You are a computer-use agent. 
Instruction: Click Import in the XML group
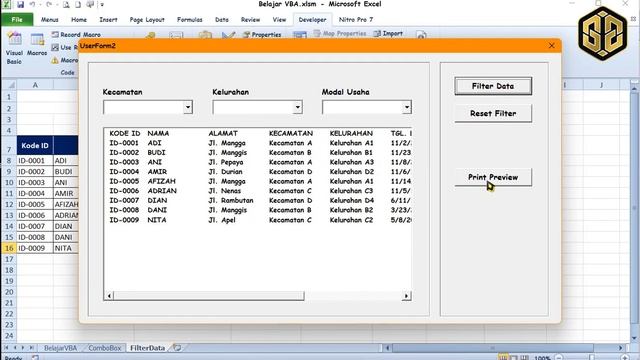tap(388, 33)
